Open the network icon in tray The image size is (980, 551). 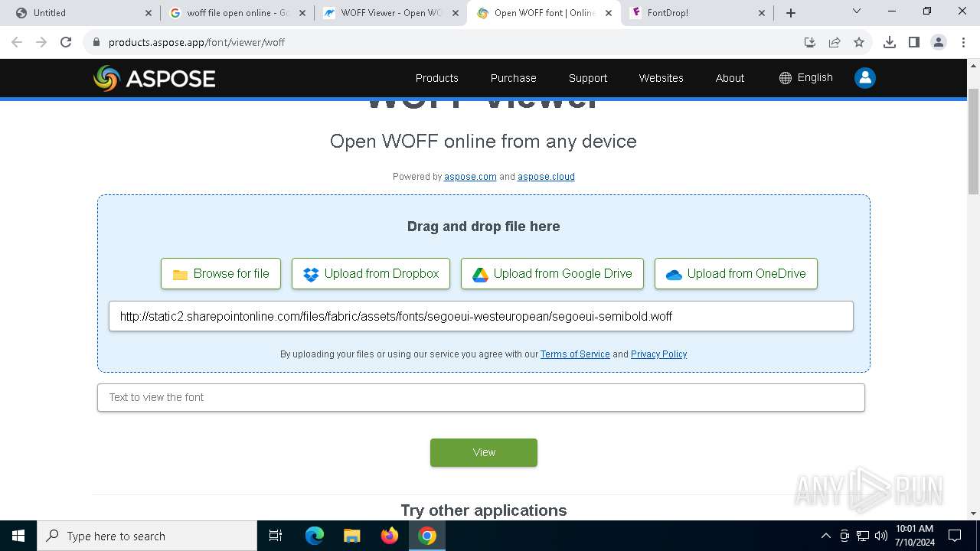863,536
